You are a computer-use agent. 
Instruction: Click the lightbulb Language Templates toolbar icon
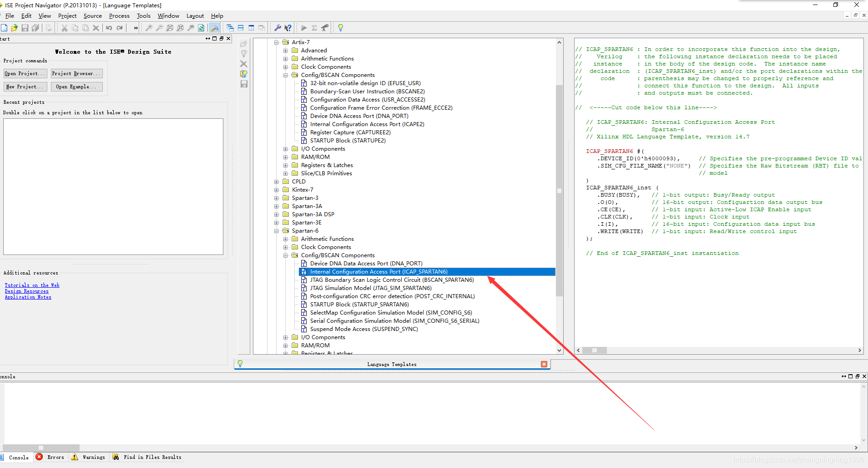click(341, 28)
